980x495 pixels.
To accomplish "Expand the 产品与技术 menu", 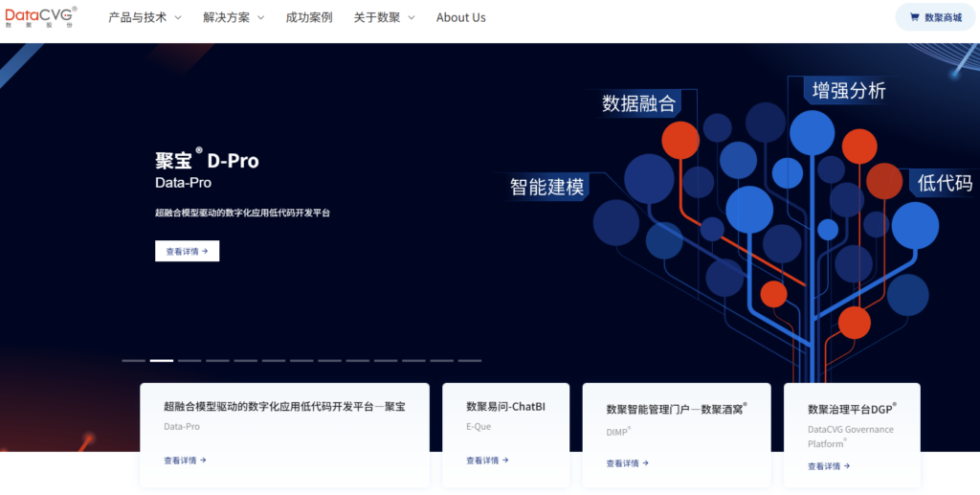I will (145, 17).
